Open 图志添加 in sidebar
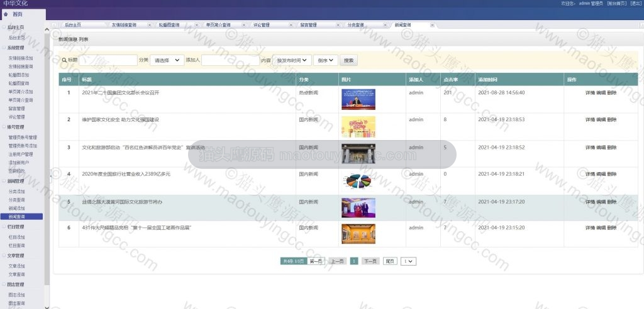 [16, 295]
